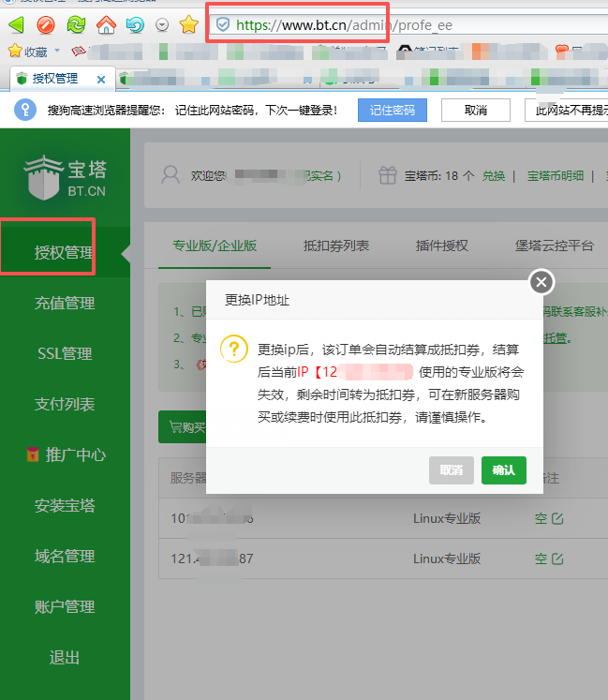608x700 pixels.
Task: Select 推广中心 sidebar item
Action: [65, 454]
